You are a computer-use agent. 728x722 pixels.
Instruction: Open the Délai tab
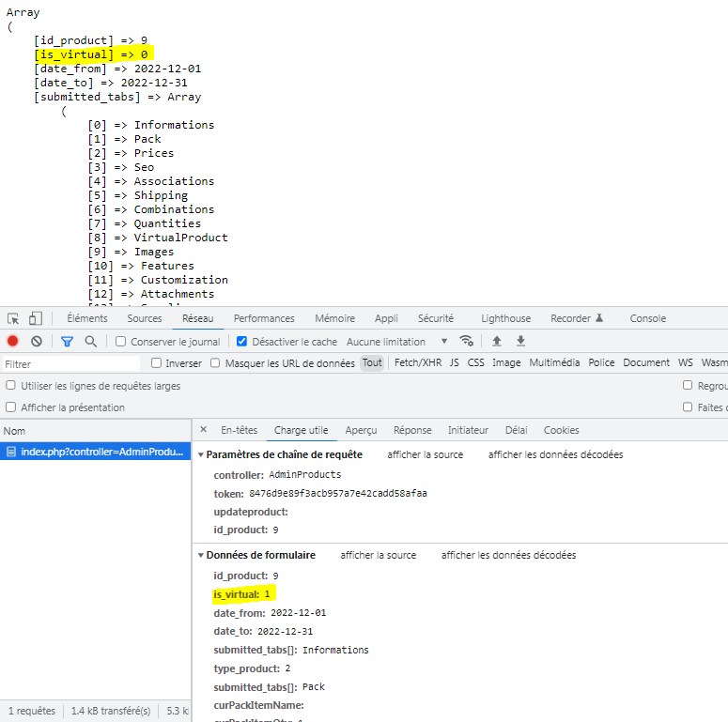click(x=516, y=430)
